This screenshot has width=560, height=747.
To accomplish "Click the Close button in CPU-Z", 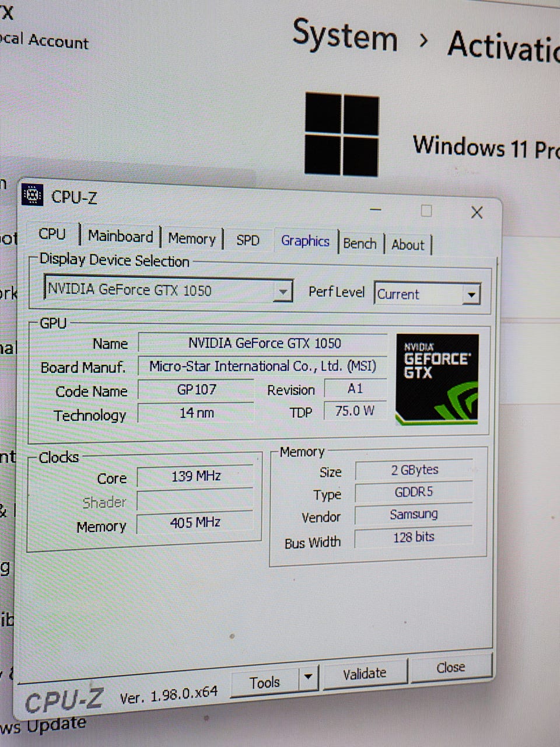I will click(x=450, y=668).
